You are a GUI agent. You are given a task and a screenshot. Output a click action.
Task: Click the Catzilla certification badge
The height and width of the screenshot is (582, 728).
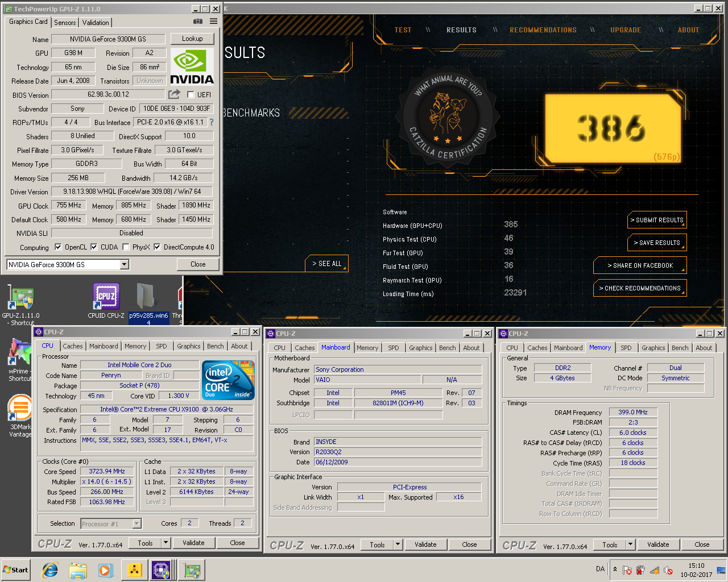point(448,115)
